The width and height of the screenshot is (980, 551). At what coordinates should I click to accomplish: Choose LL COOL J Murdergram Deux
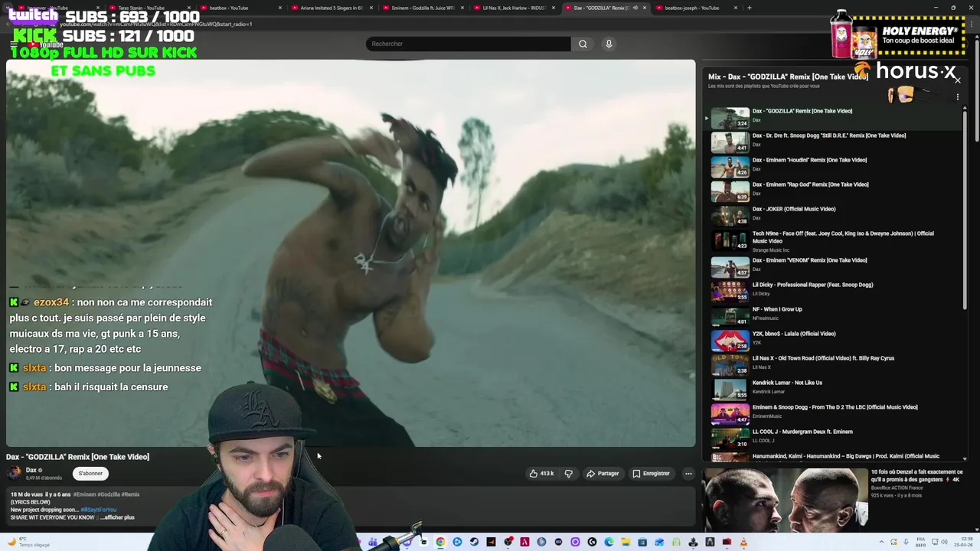(x=833, y=439)
